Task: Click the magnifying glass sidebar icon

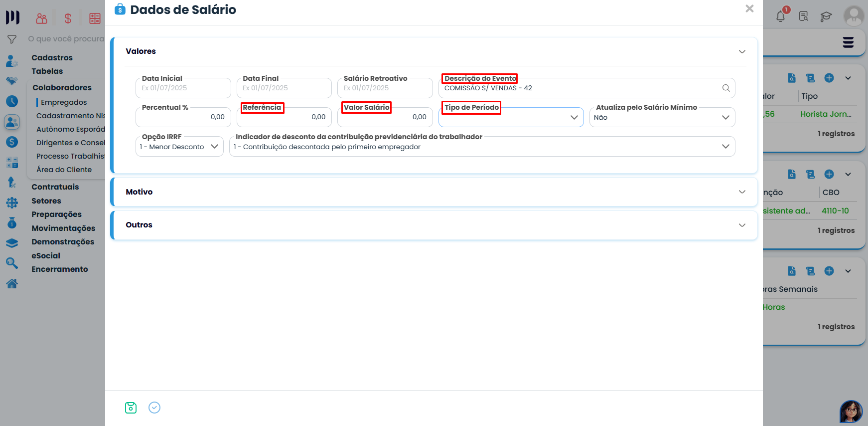Action: [12, 263]
